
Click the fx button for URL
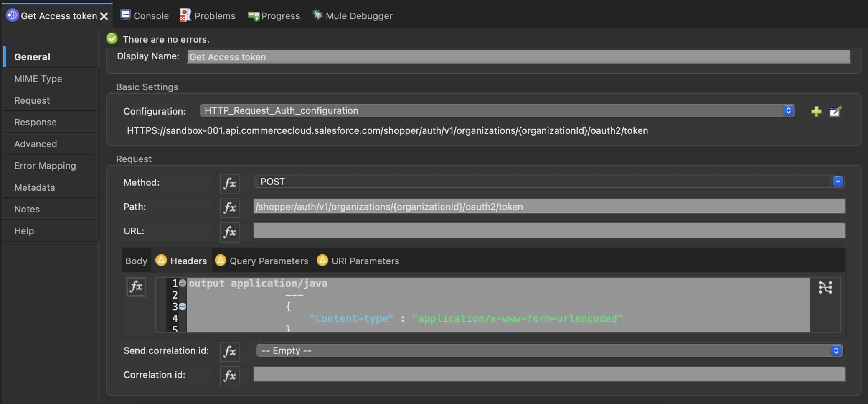pyautogui.click(x=230, y=232)
